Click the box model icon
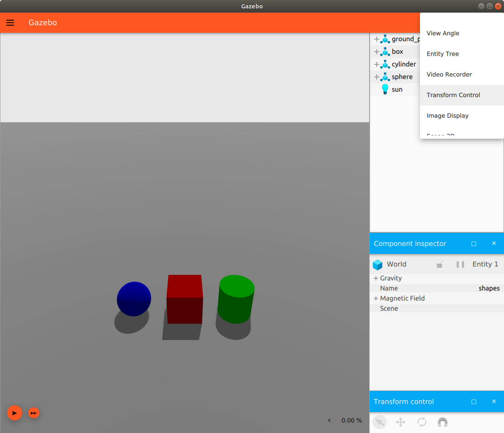Image resolution: width=504 pixels, height=433 pixels. coord(385,52)
